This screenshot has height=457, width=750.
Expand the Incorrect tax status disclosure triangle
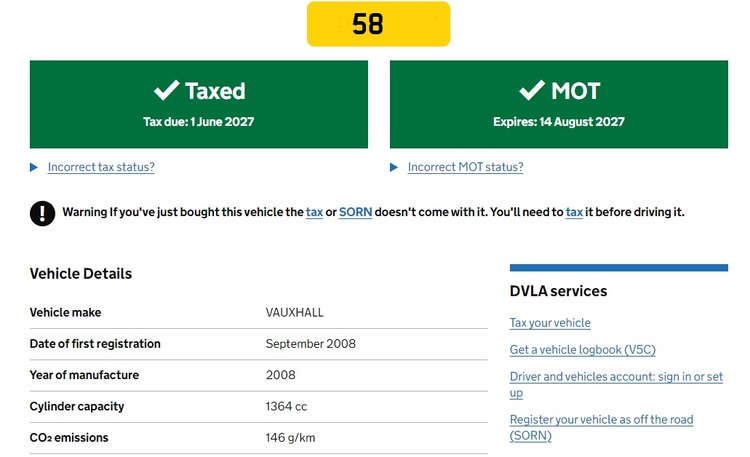33,167
